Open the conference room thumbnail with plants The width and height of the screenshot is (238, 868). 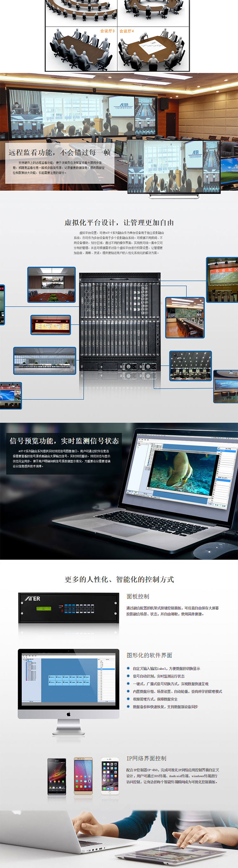pyautogui.click(x=51, y=284)
